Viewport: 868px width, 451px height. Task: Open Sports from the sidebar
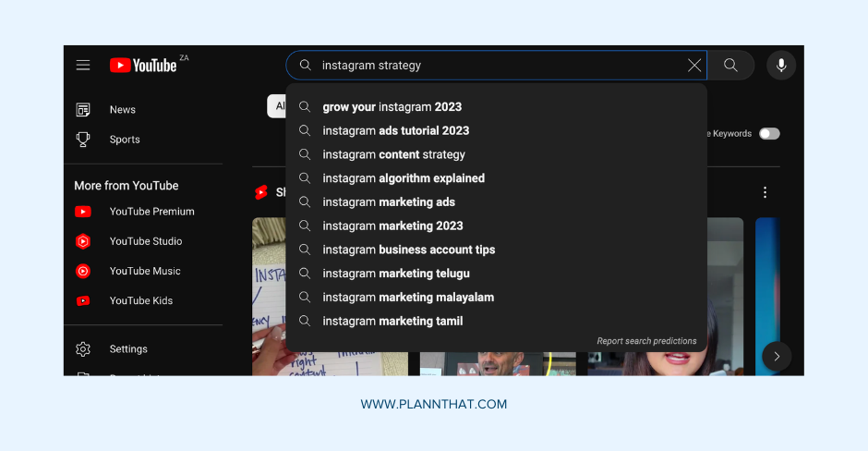coord(124,140)
